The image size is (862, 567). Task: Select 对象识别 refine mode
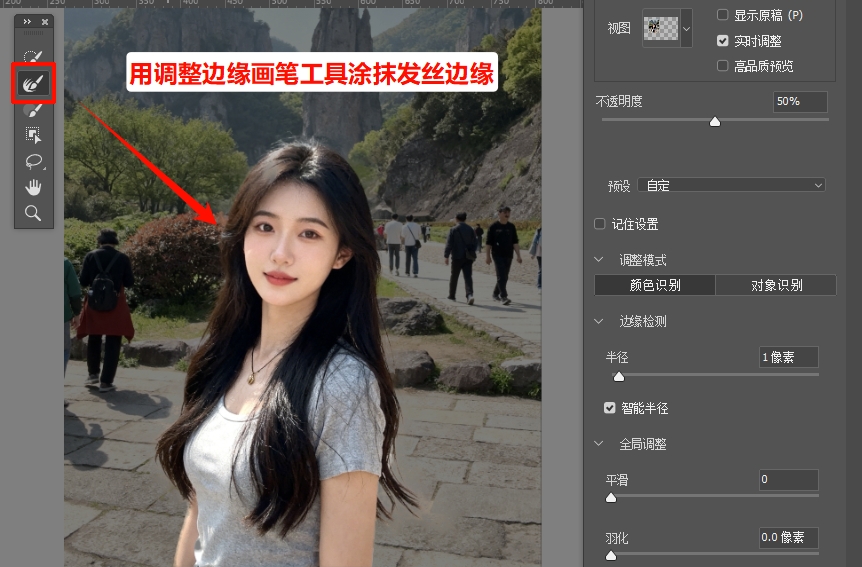(776, 285)
